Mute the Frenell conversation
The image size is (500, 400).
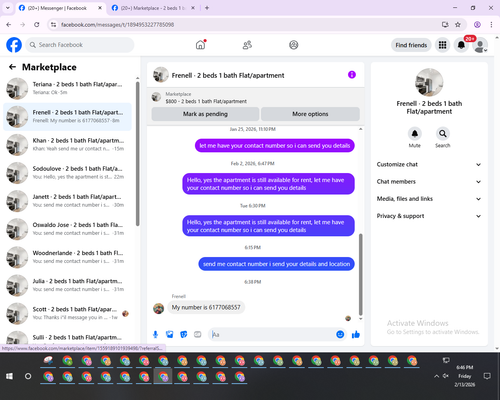tap(415, 134)
